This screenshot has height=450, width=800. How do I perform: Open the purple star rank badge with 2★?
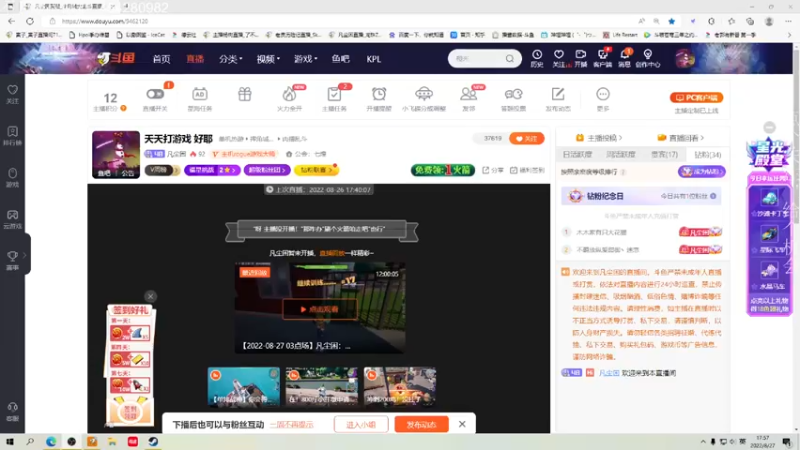[212, 170]
